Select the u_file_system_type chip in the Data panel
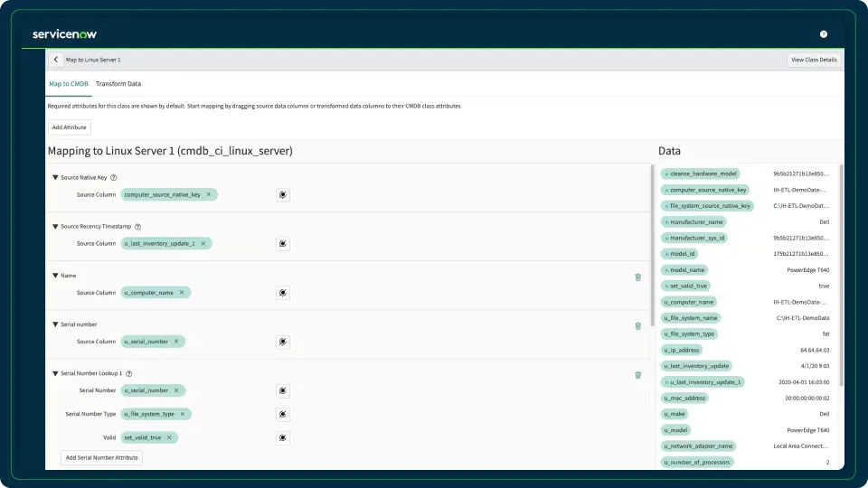 [x=689, y=334]
